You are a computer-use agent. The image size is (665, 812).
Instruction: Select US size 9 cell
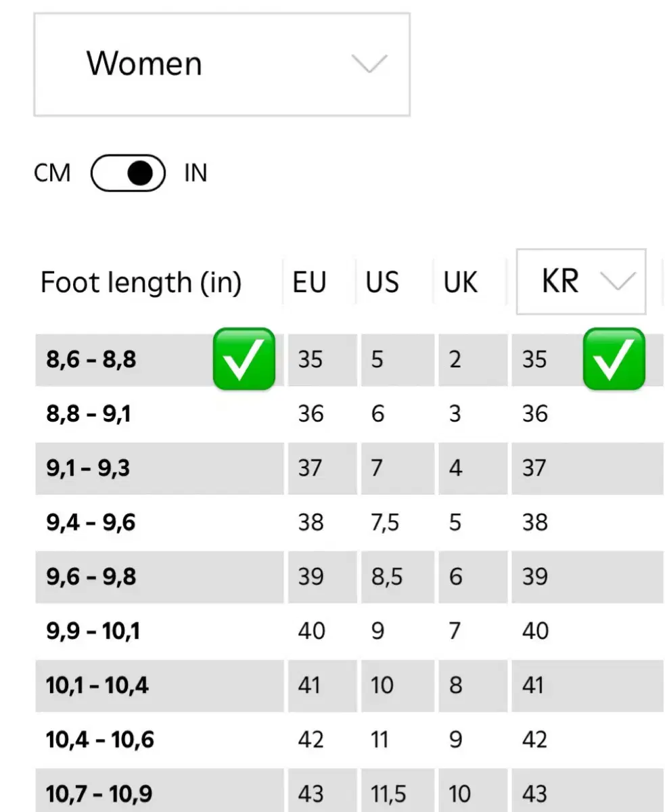coord(377,631)
